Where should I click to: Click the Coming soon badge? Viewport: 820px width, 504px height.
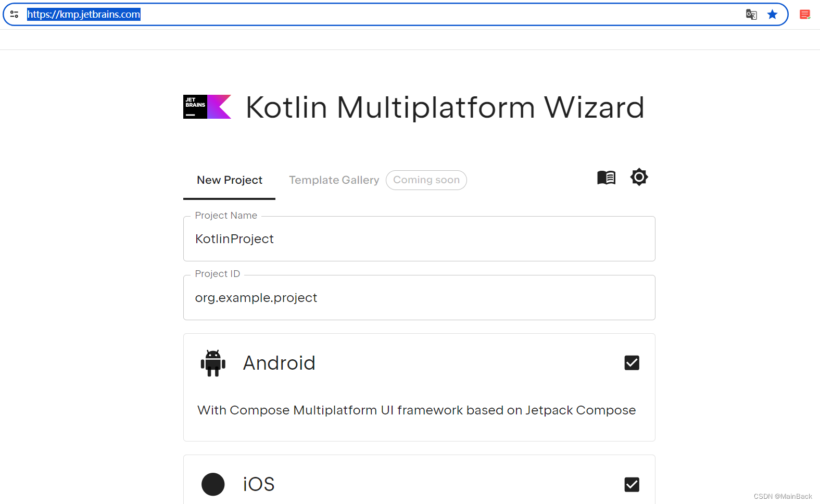click(x=426, y=180)
